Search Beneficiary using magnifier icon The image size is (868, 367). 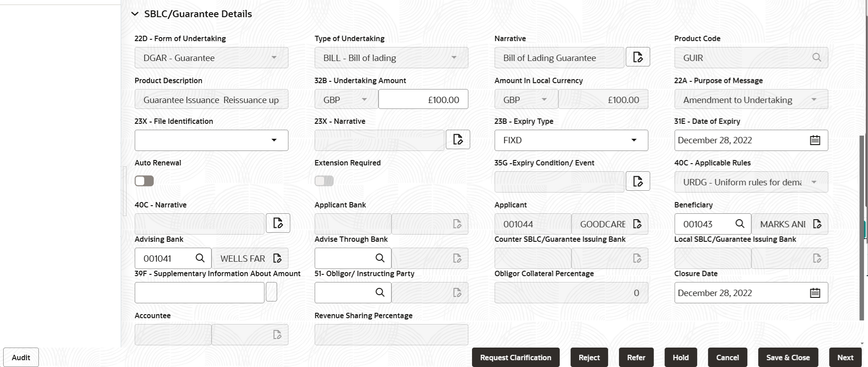click(x=740, y=224)
